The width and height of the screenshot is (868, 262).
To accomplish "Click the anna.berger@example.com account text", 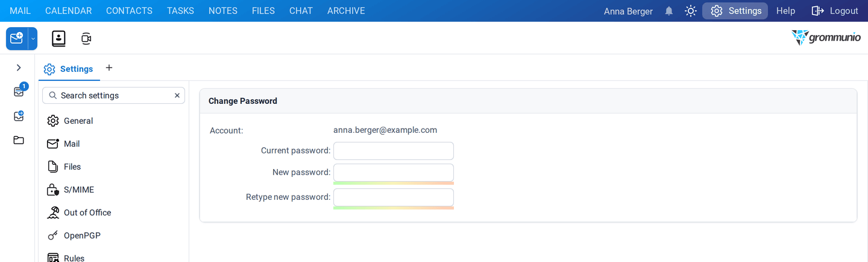I will (x=385, y=130).
